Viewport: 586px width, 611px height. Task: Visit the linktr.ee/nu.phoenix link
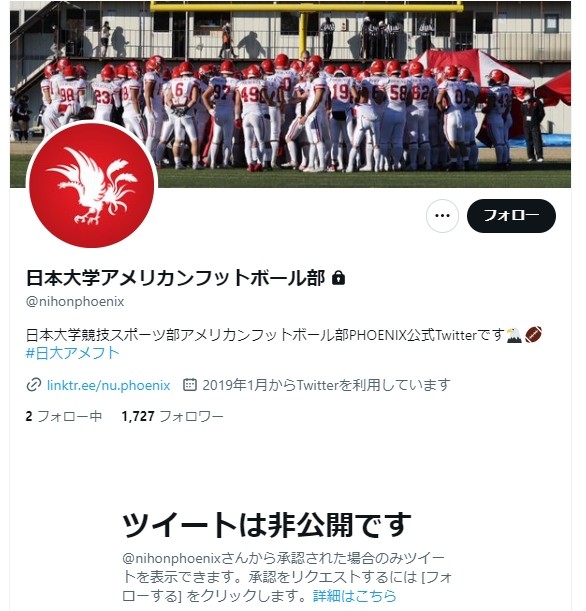pyautogui.click(x=108, y=385)
